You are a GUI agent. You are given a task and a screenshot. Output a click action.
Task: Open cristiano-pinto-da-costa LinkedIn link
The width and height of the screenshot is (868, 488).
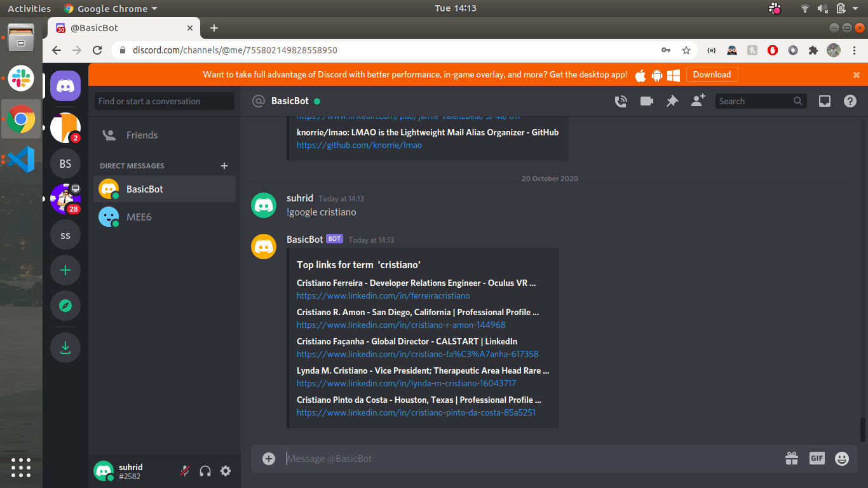(416, 413)
